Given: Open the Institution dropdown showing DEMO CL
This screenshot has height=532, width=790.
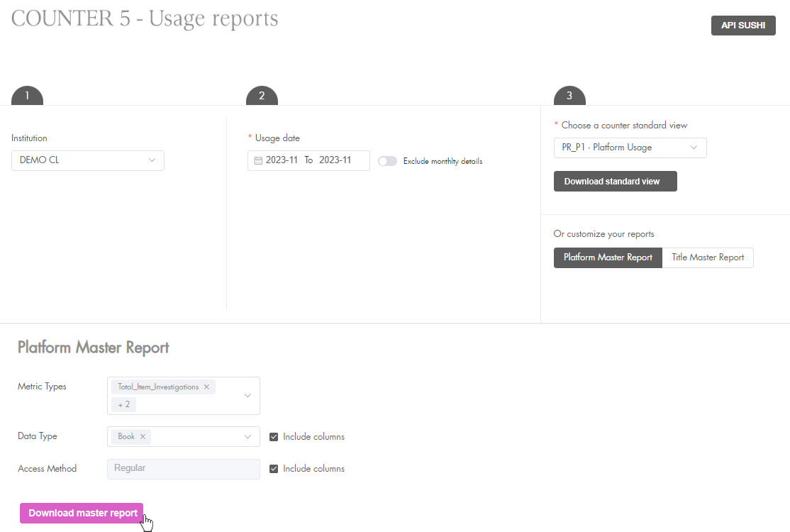Looking at the screenshot, I should pos(88,160).
